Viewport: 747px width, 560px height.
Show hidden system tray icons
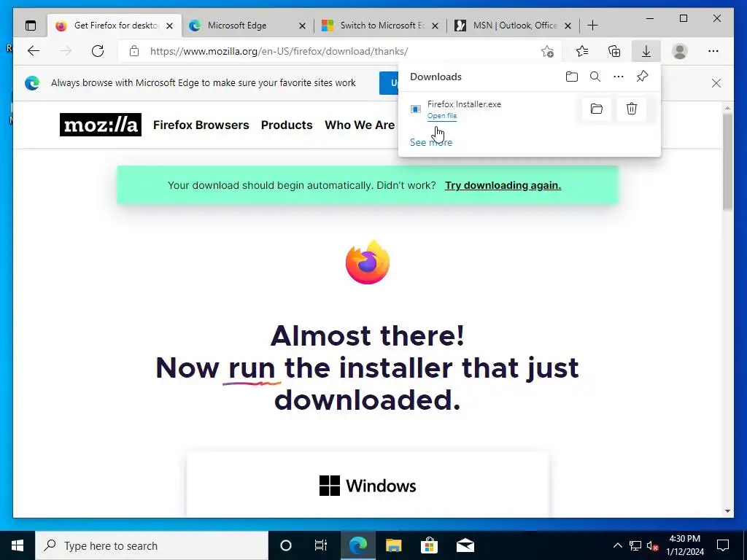click(617, 545)
